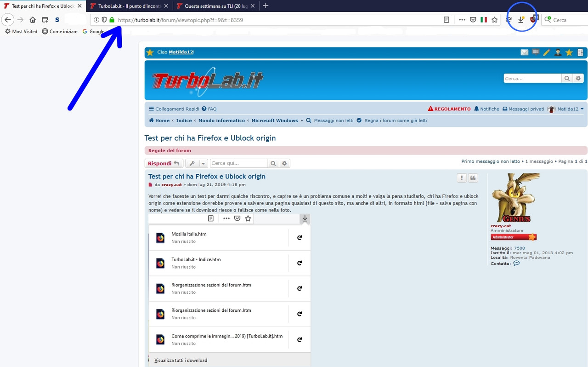The image size is (588, 367).
Task: Open the page actions three-dots menu
Action: point(462,20)
